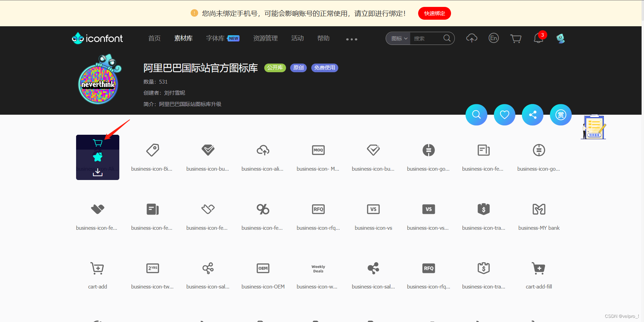Screen dimensions: 644x322
Task: Click the search magnifier in header
Action: (x=447, y=38)
